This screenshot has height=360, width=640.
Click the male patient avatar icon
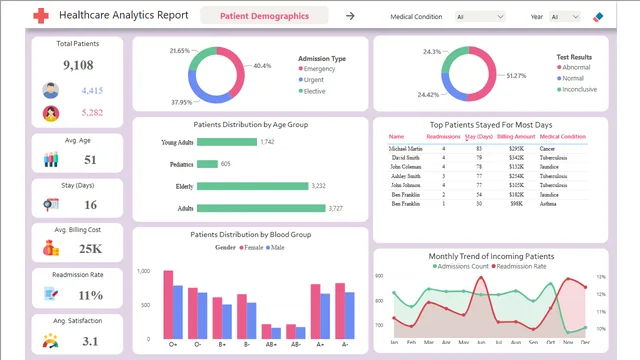51,90
